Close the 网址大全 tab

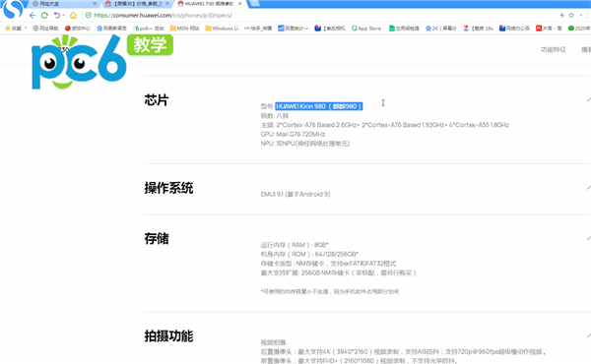pos(95,4)
